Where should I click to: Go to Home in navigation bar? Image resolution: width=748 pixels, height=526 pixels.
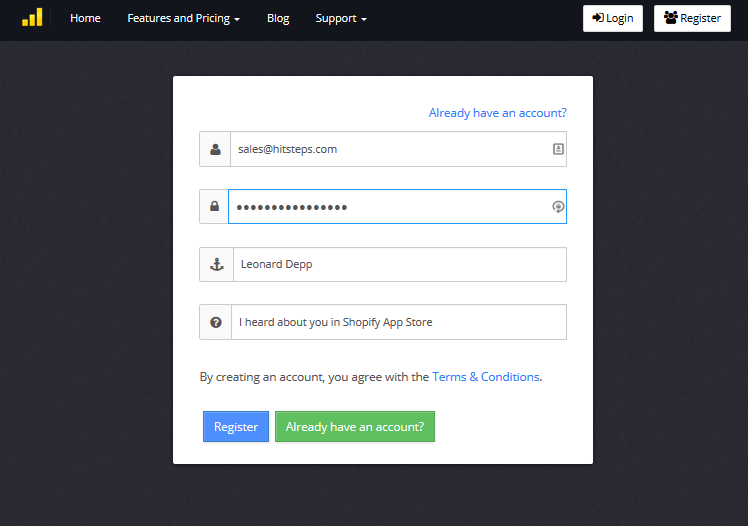click(x=85, y=18)
